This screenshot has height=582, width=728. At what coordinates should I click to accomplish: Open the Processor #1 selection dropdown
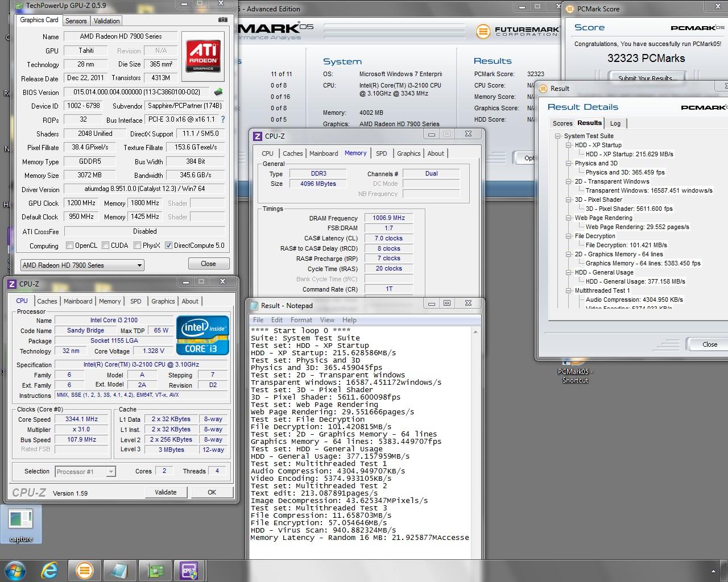[x=85, y=471]
